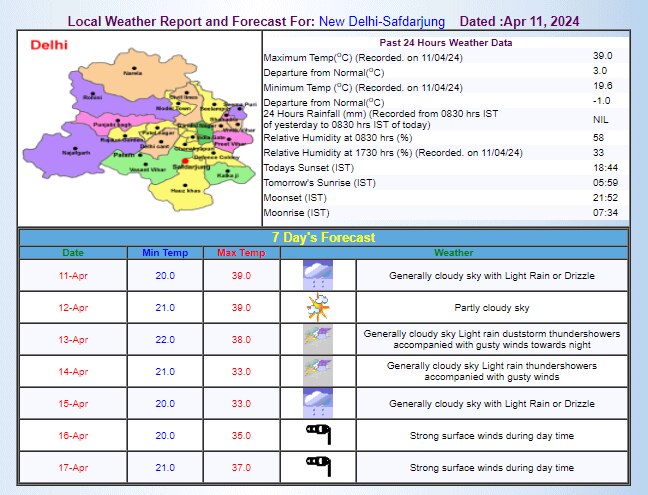Click the 14-Apr thunderstorm weather icon
This screenshot has height=495, width=648.
pyautogui.click(x=317, y=371)
